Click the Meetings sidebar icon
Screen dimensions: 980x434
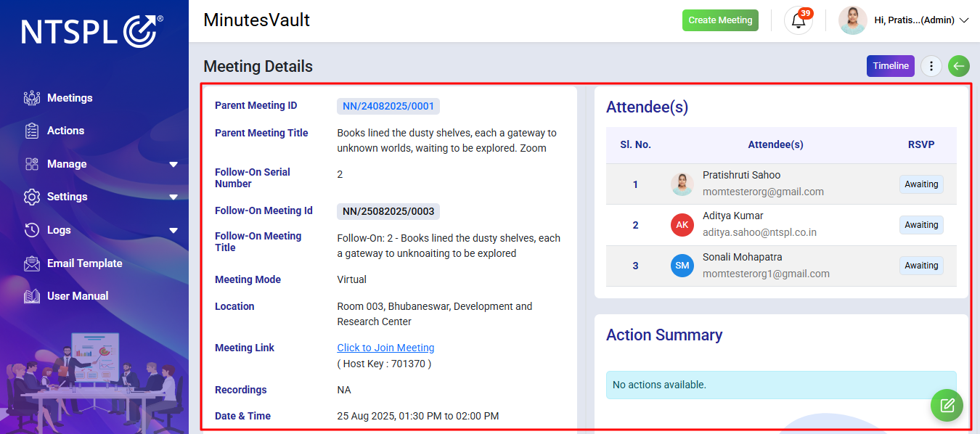32,98
